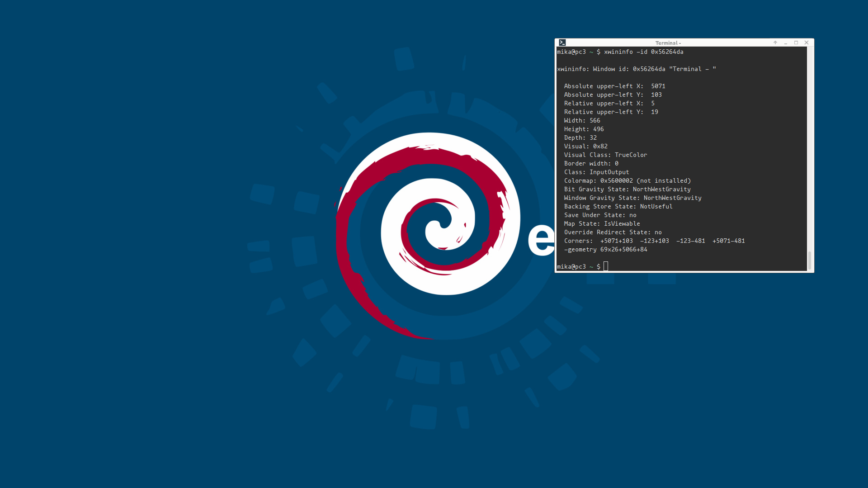Click the Map State: IsViewable line
The height and width of the screenshot is (488, 868).
click(602, 224)
